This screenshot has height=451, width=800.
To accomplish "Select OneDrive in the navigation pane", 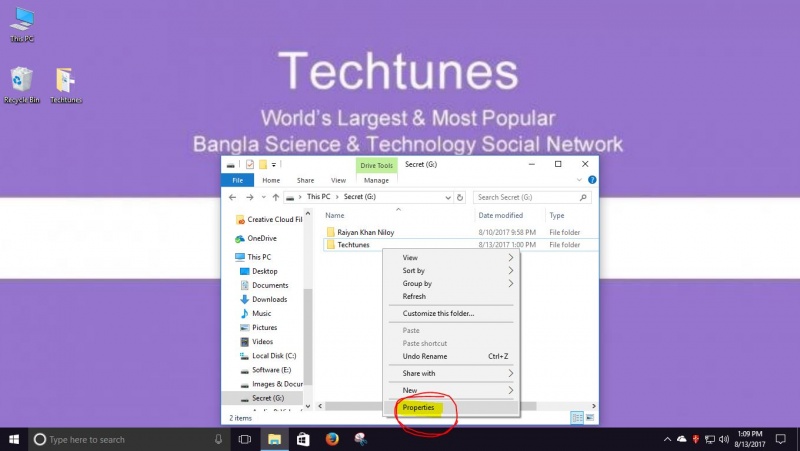I will [x=256, y=238].
